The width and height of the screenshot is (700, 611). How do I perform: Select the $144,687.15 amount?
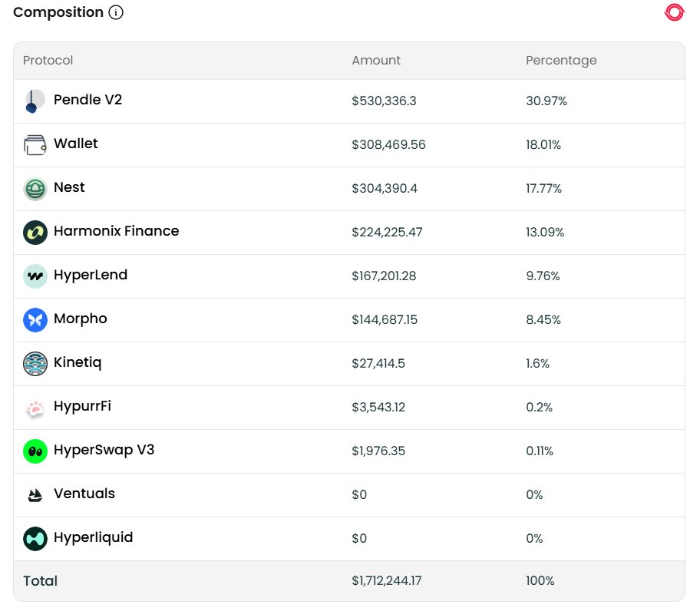pyautogui.click(x=385, y=319)
